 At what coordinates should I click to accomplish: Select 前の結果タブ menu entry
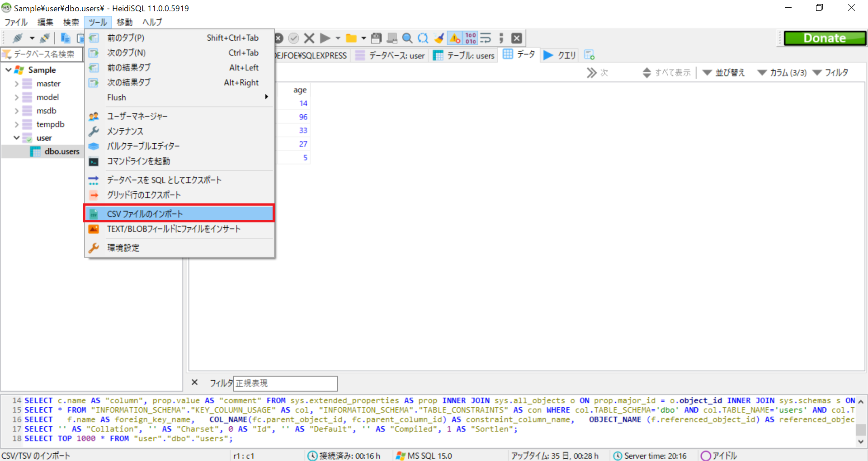click(179, 68)
